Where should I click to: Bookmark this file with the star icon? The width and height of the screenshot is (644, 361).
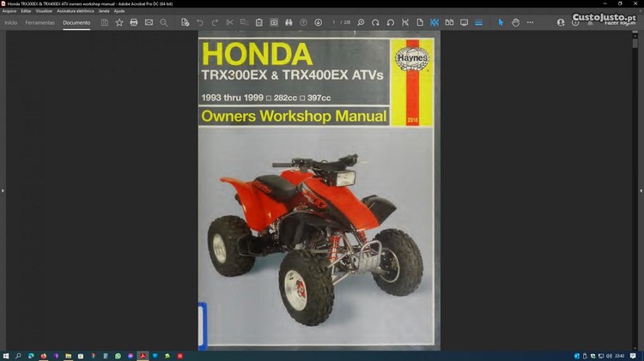click(x=119, y=22)
